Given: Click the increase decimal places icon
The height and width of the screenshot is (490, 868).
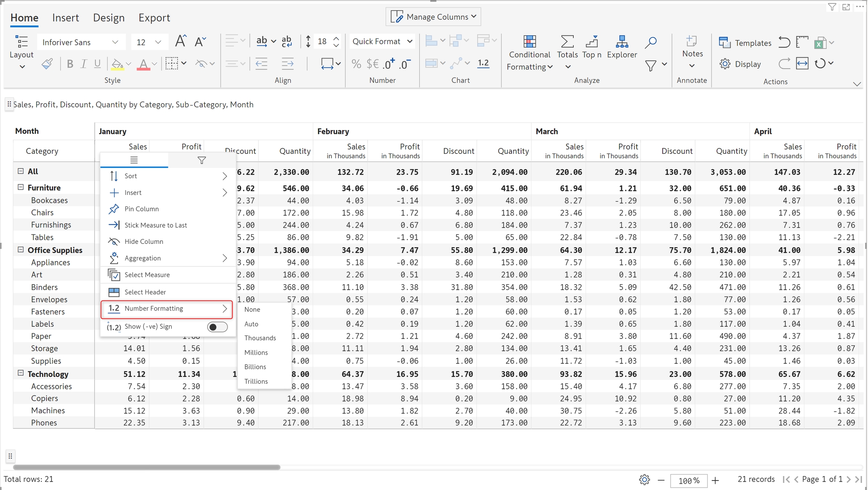Looking at the screenshot, I should 388,64.
